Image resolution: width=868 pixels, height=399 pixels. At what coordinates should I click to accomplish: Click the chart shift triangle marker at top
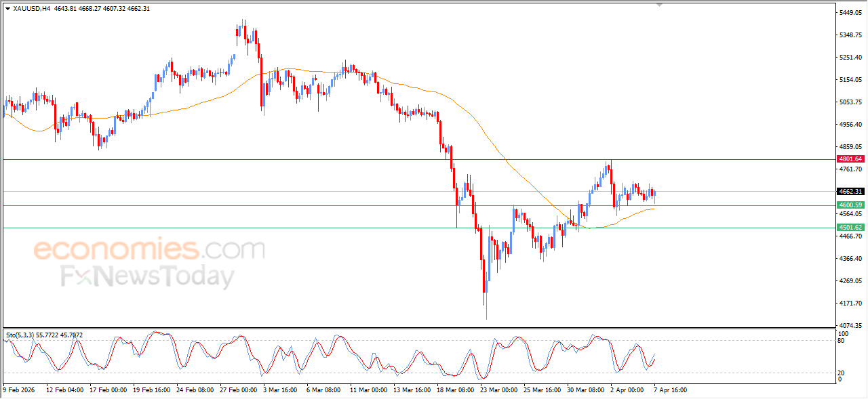[659, 5]
